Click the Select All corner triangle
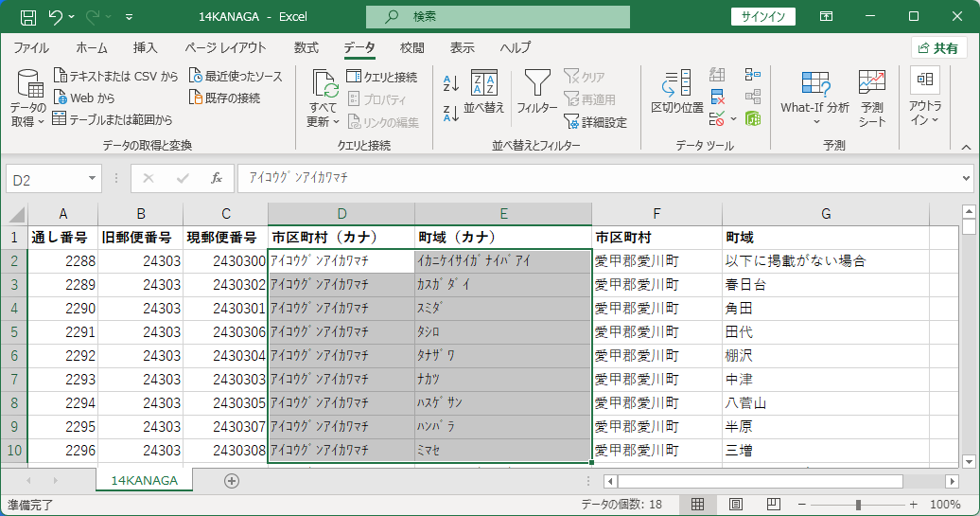 click(15, 215)
